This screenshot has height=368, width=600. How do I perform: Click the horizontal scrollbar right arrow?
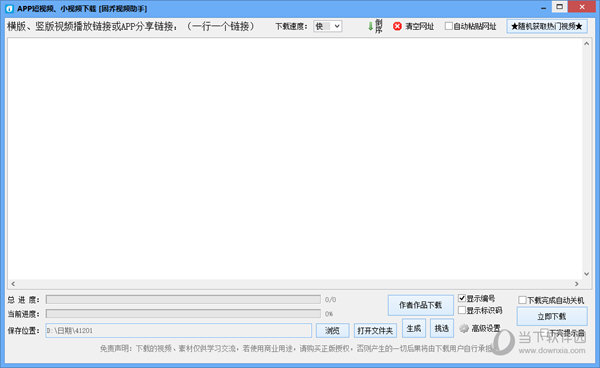click(x=577, y=284)
